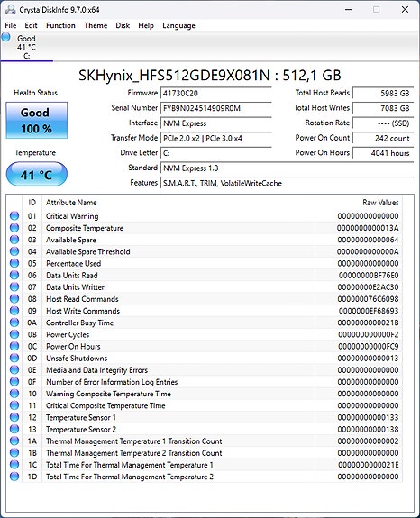Click the Raw Values column header
This screenshot has width=420, height=518.
click(x=380, y=202)
